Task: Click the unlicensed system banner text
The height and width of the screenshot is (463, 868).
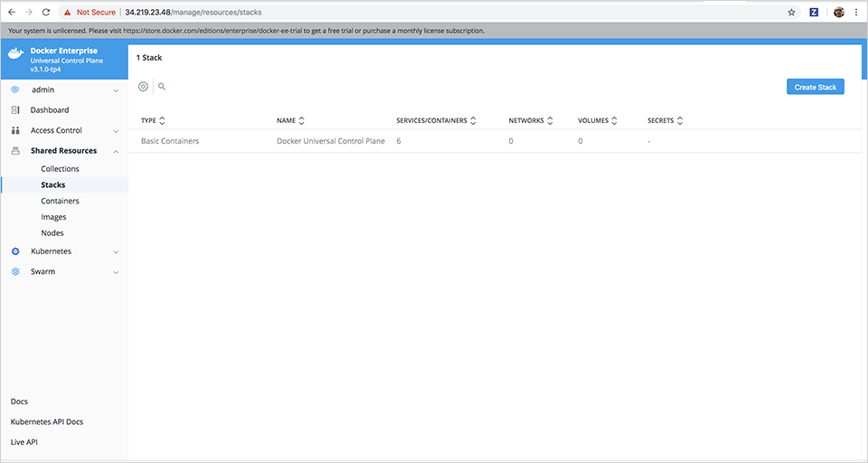Action: click(x=246, y=31)
